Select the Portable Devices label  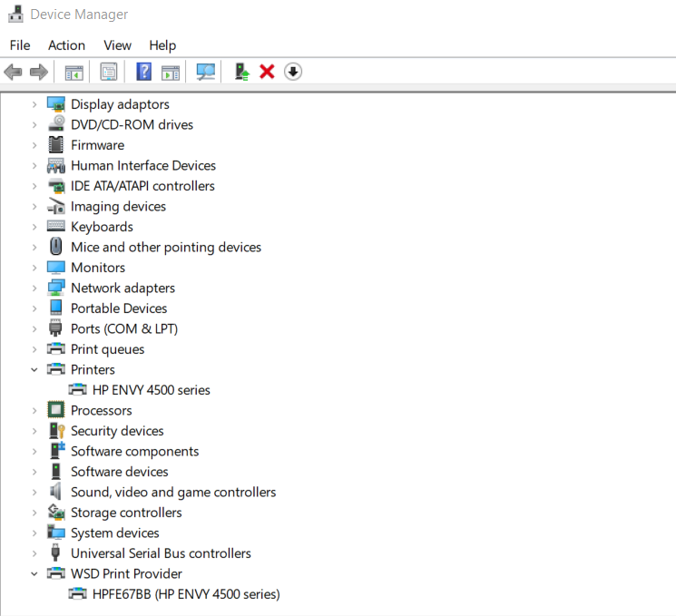[119, 308]
